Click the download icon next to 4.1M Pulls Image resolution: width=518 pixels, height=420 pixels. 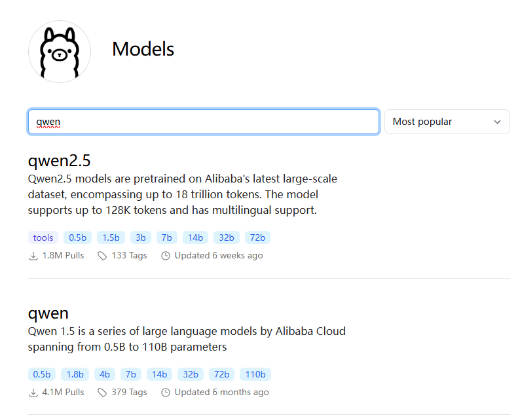[x=33, y=393]
